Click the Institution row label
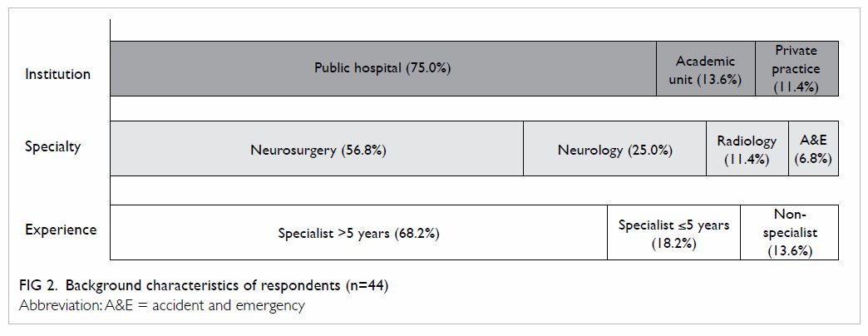 57,74
